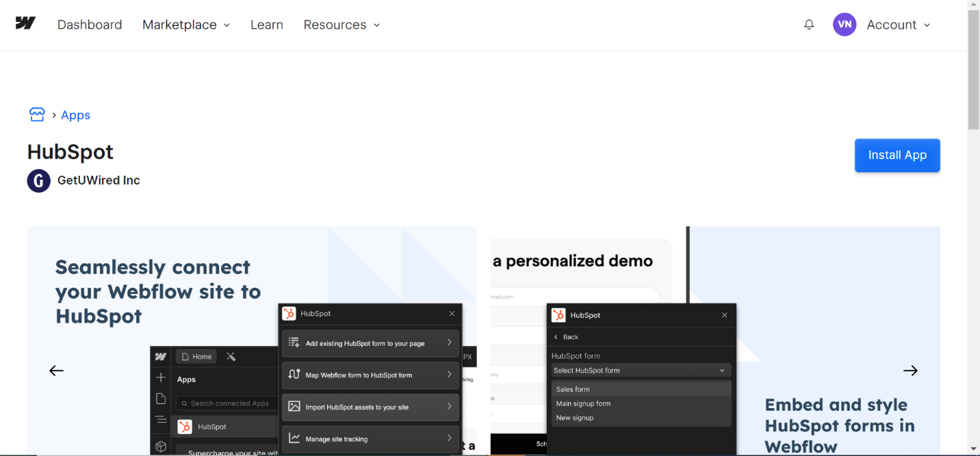Viewport: 980px width, 456px height.
Task: Click the magic wand icon next to Home
Action: [x=231, y=356]
